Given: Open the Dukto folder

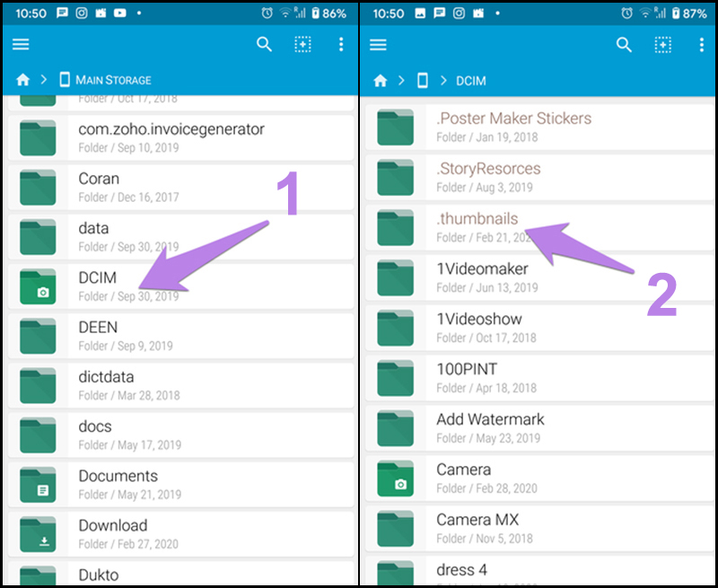Looking at the screenshot, I should click(x=181, y=573).
